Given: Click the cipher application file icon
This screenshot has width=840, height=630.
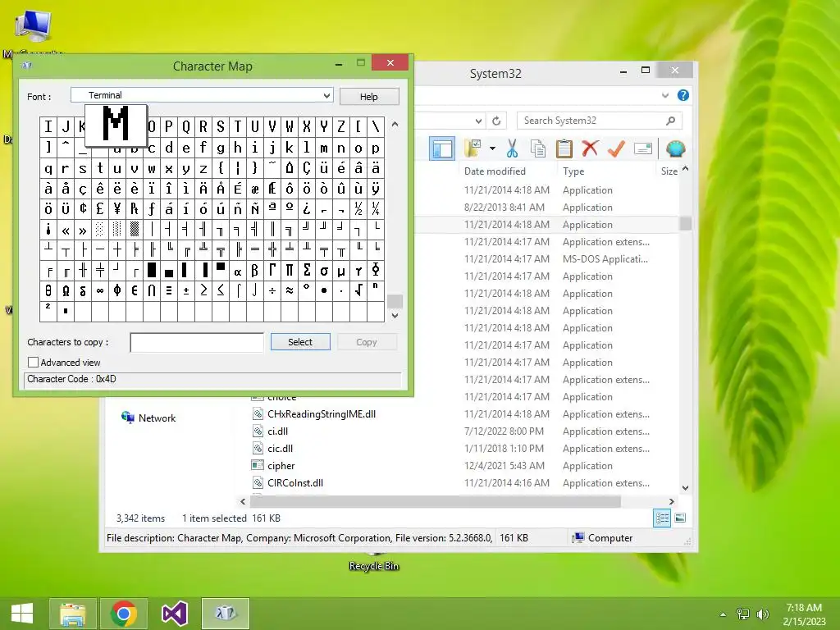Looking at the screenshot, I should 258,466.
